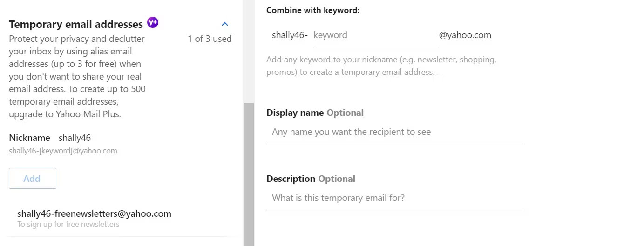
Task: Click the 'Temporary email addresses' heading
Action: click(76, 24)
